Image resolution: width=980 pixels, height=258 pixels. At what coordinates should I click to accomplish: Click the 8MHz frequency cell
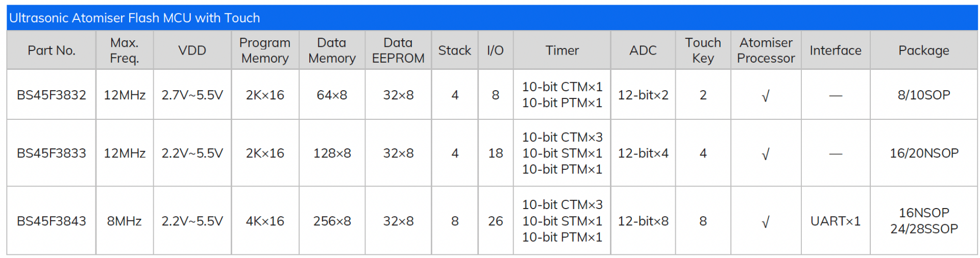[x=125, y=221]
